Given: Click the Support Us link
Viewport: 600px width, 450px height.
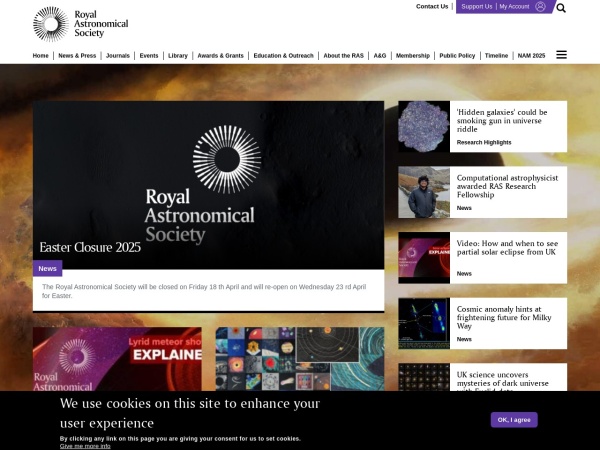Looking at the screenshot, I should point(477,7).
